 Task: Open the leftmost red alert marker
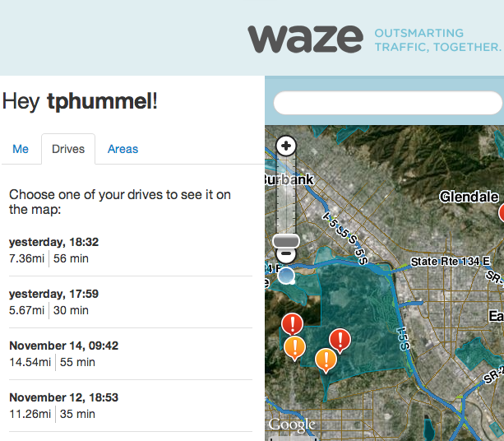(x=292, y=323)
